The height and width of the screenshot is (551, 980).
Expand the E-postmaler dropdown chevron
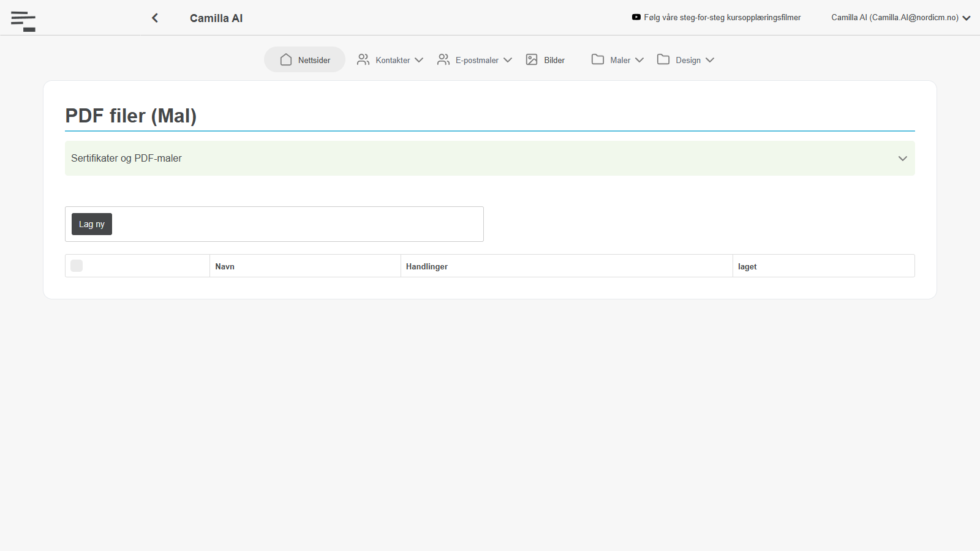508,60
